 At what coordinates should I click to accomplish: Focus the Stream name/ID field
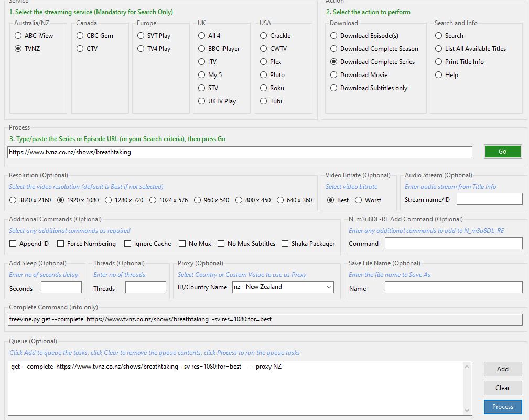(x=489, y=199)
